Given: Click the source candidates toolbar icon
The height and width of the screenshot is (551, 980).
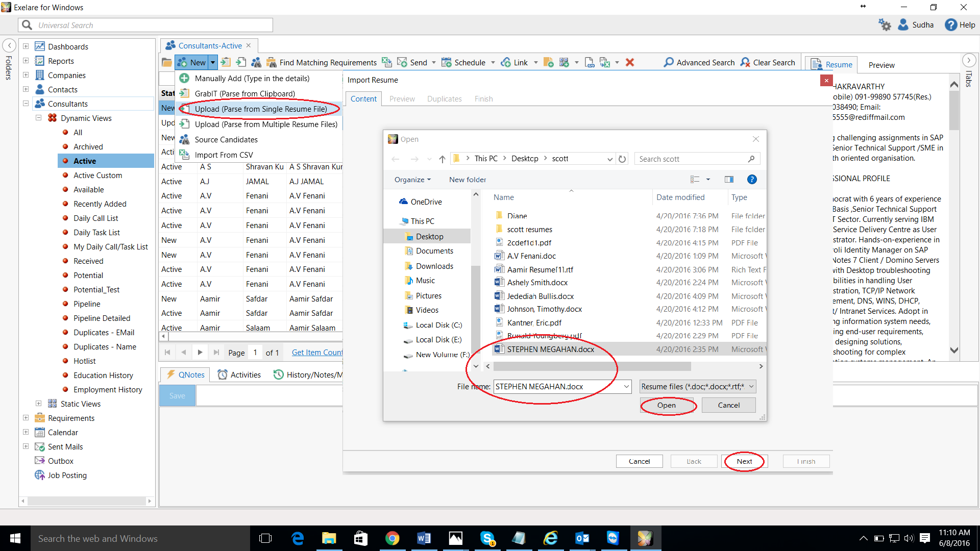Looking at the screenshot, I should [x=256, y=62].
